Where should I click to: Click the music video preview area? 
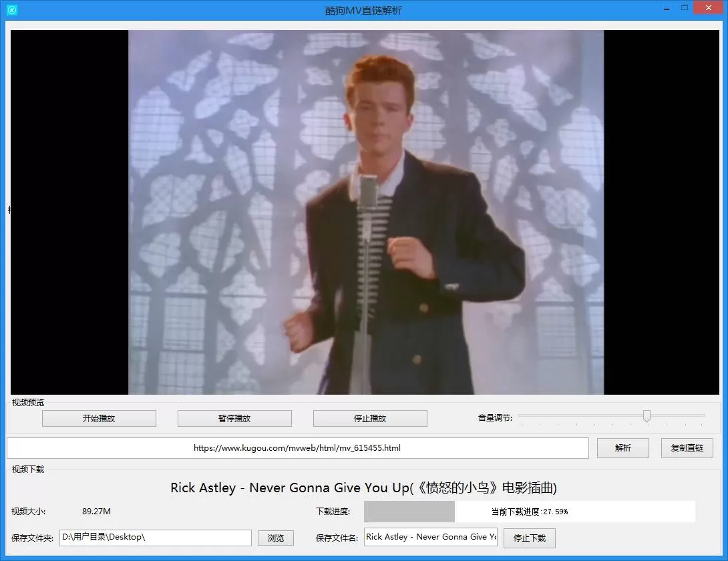pos(365,212)
